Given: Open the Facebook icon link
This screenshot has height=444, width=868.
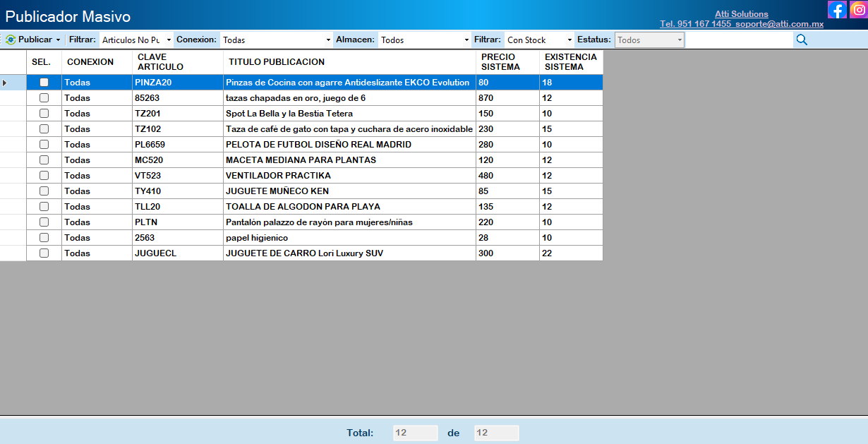Looking at the screenshot, I should pyautogui.click(x=837, y=10).
